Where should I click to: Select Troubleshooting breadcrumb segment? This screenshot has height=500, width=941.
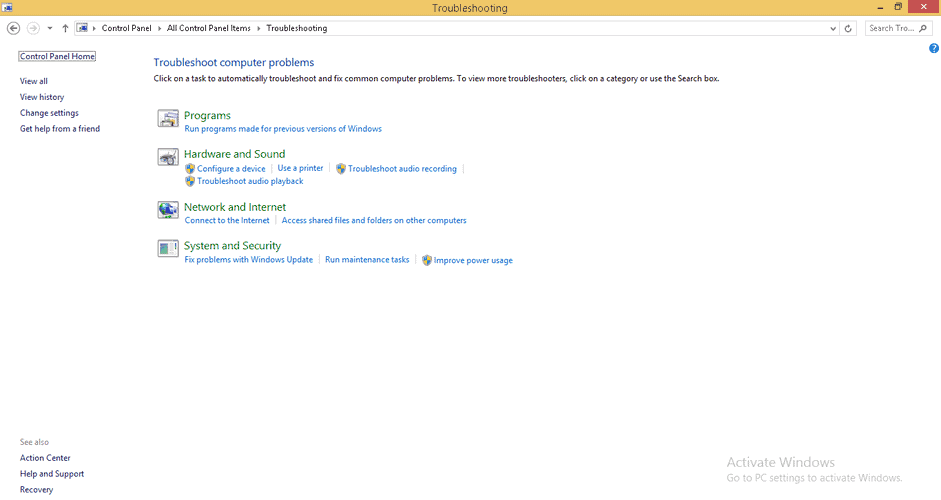point(296,28)
